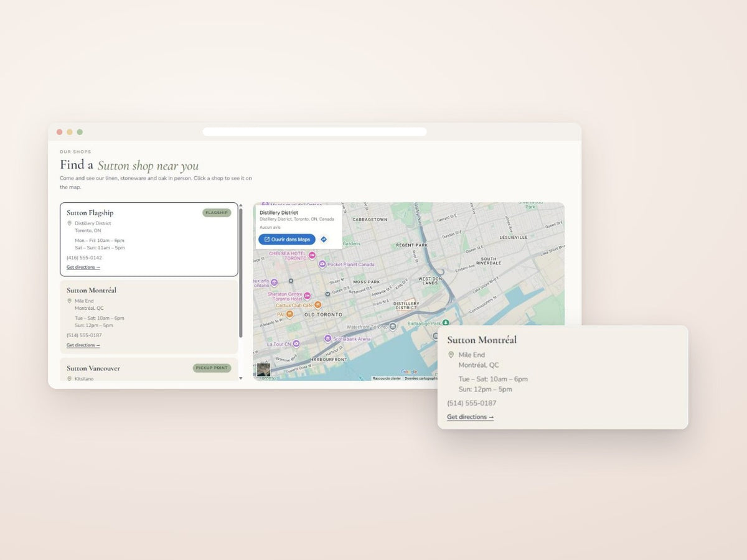The width and height of the screenshot is (747, 560).
Task: Click the Pocket Planet Canada map pin
Action: (322, 264)
